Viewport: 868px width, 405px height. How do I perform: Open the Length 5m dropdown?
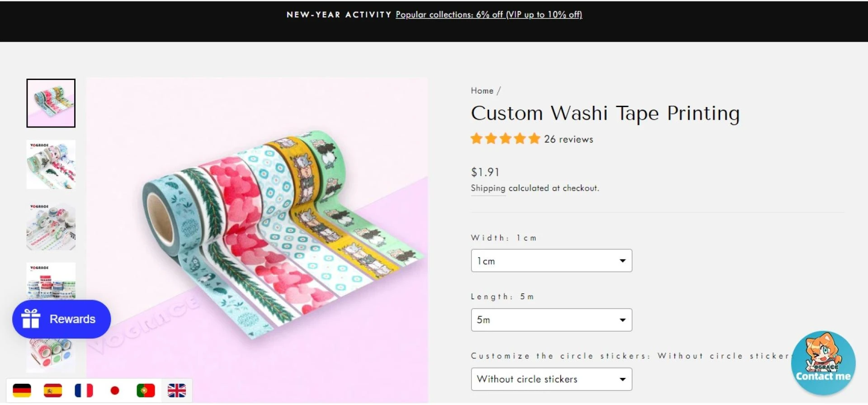(x=551, y=320)
